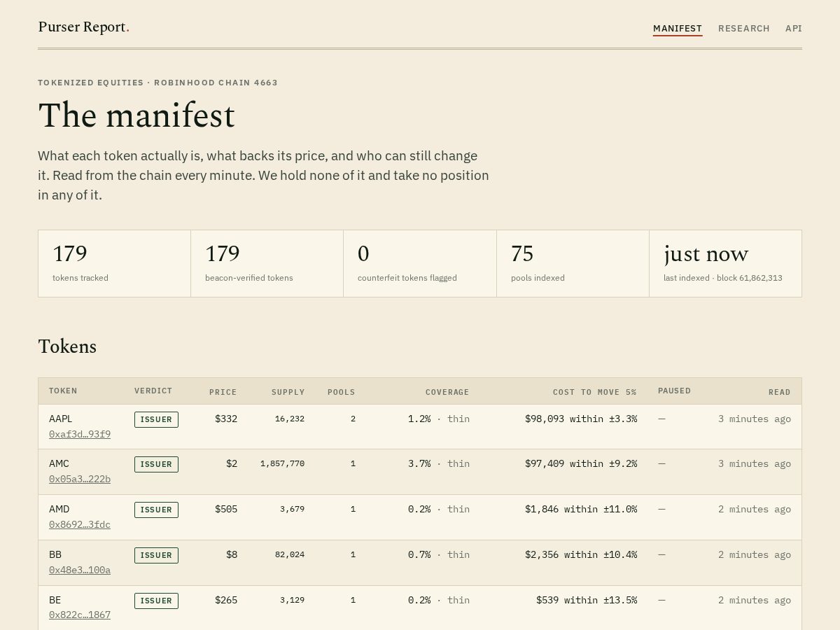Click the $332 price cell
The image size is (840, 630).
click(x=226, y=419)
